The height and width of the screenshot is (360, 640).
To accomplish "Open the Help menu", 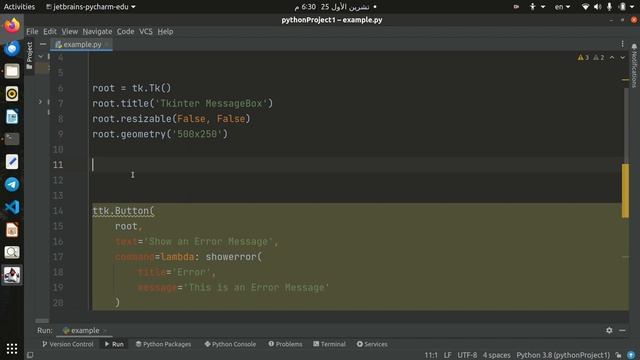I will pos(165,31).
